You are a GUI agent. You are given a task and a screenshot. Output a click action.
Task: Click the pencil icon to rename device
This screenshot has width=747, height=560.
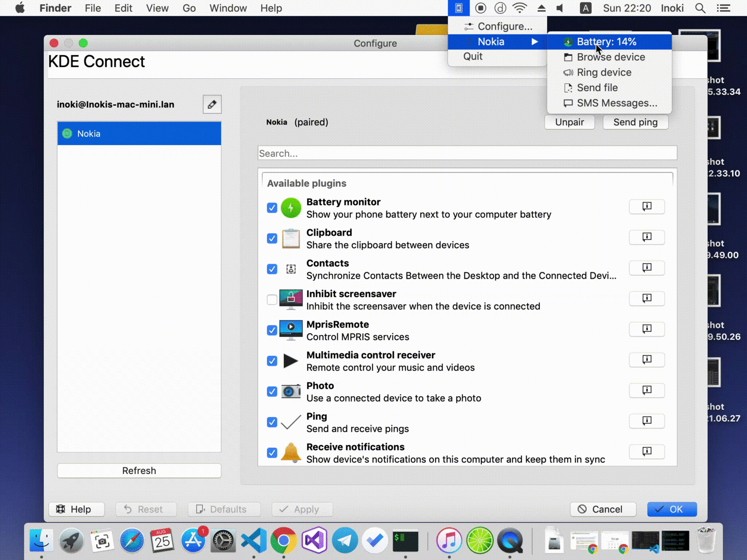click(212, 104)
